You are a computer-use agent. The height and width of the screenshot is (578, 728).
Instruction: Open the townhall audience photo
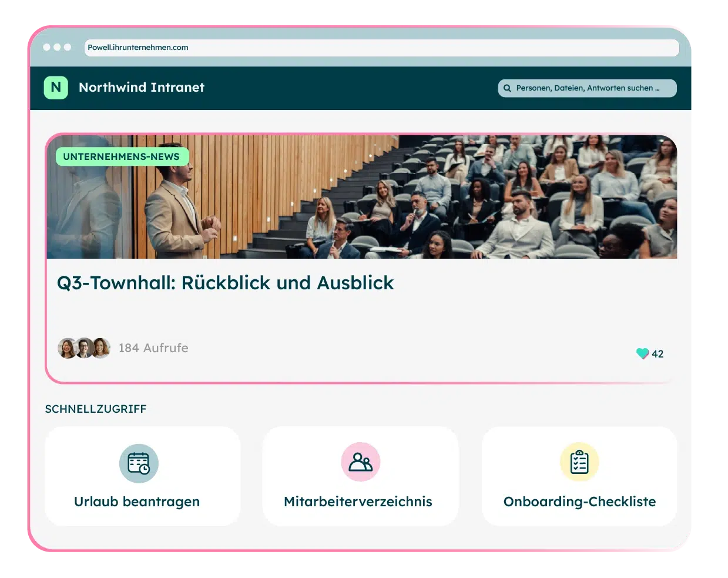[362, 197]
